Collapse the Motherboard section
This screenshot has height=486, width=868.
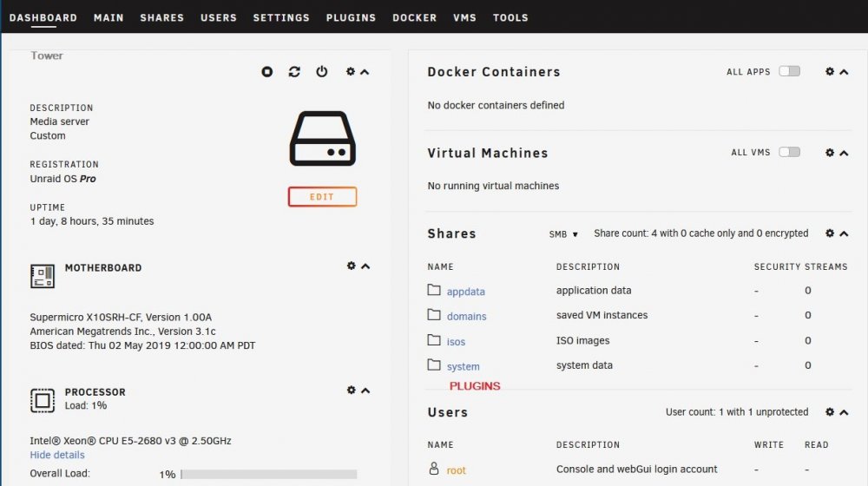tap(365, 266)
